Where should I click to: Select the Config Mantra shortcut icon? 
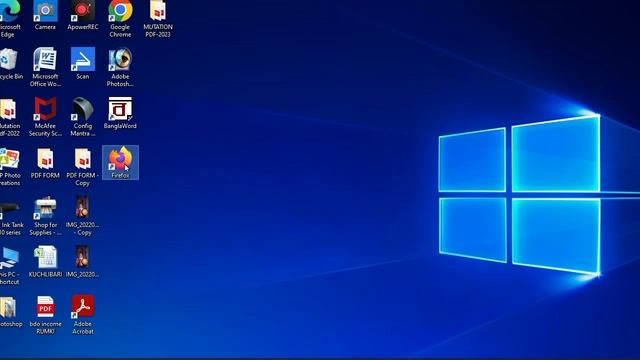82,117
